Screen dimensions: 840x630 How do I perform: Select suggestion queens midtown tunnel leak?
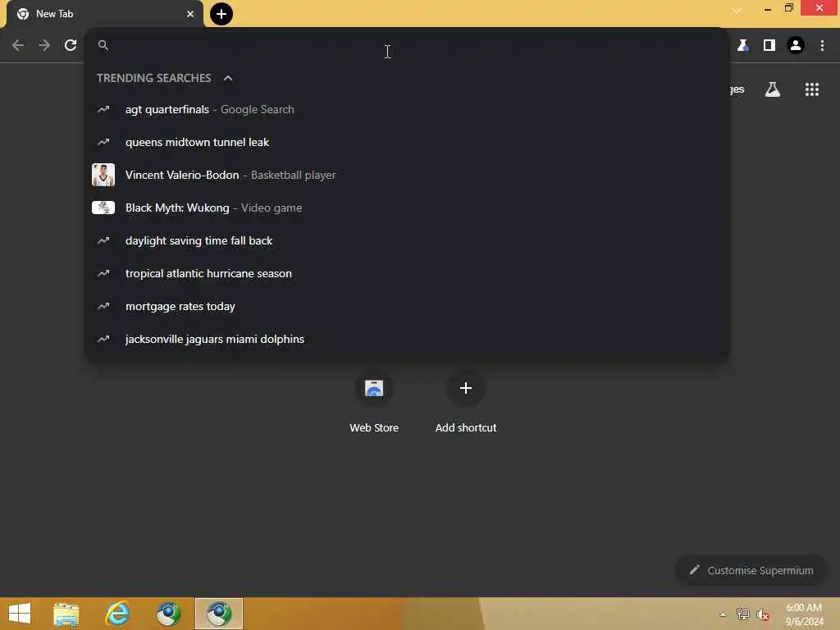(407, 142)
